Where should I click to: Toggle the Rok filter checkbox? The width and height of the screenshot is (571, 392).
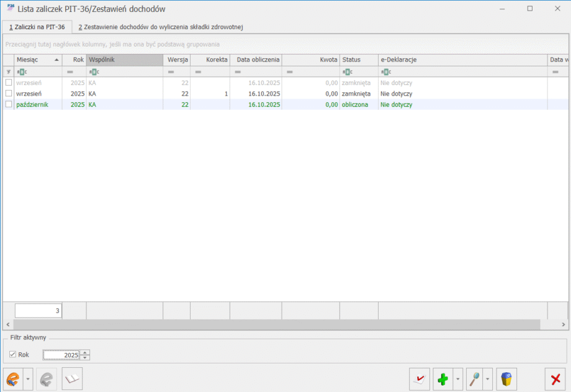(13, 355)
